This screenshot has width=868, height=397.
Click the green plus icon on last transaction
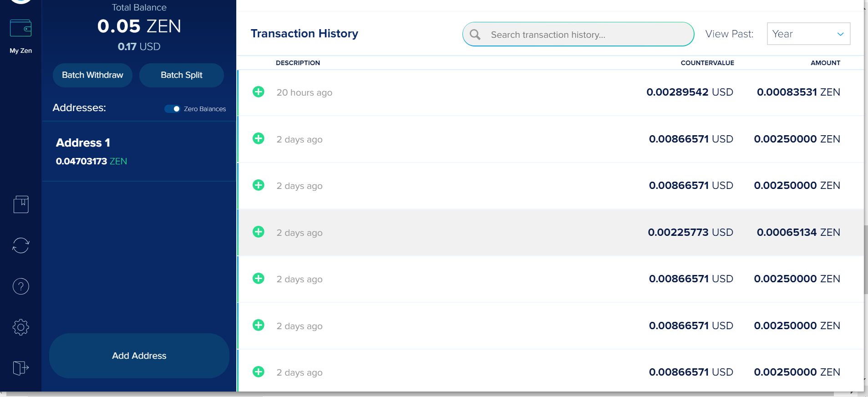tap(259, 372)
